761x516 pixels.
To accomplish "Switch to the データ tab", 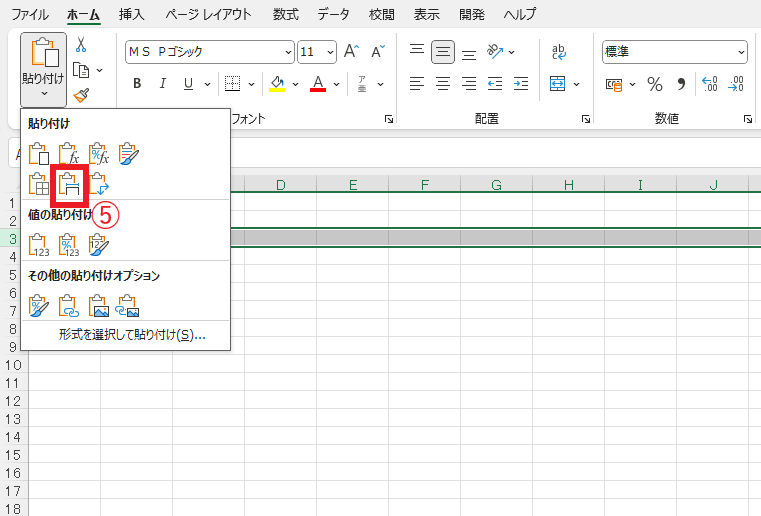I will pos(333,15).
